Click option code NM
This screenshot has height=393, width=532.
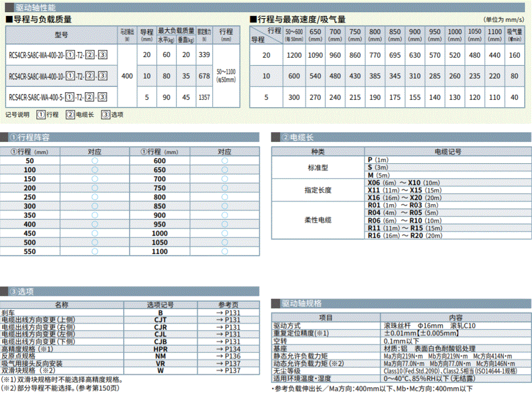pos(160,356)
